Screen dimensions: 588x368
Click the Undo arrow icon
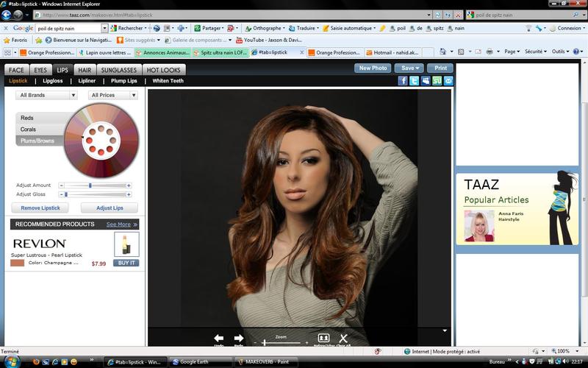coord(218,338)
